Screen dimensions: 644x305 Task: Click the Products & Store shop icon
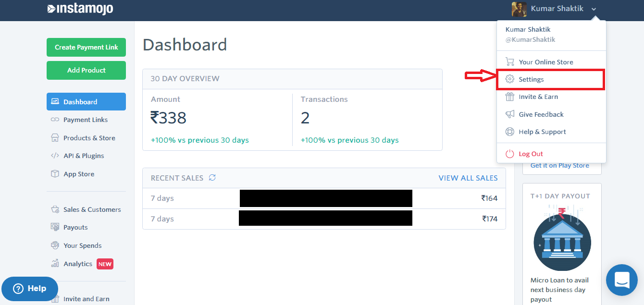[55, 138]
